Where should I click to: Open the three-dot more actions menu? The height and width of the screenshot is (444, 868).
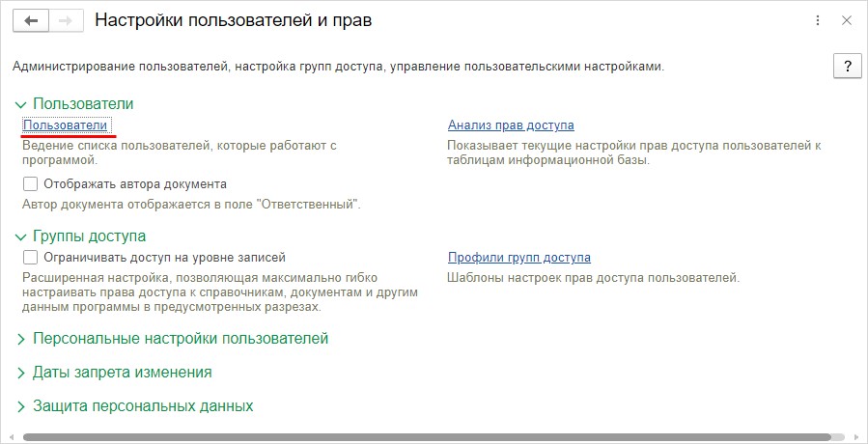point(818,21)
